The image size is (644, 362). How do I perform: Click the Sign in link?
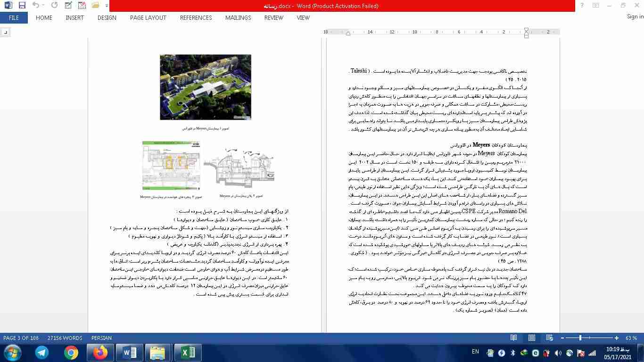coord(635,16)
